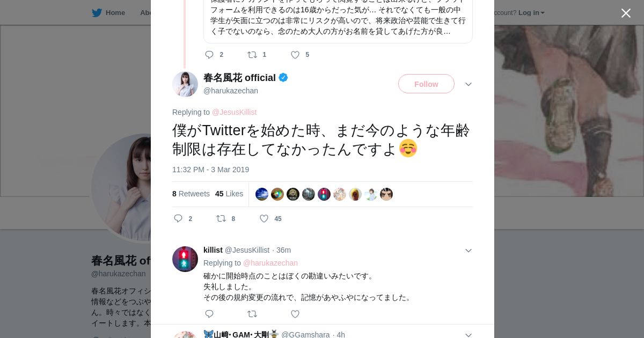Reply to killist's tweet
The width and height of the screenshot is (644, 338).
[209, 314]
